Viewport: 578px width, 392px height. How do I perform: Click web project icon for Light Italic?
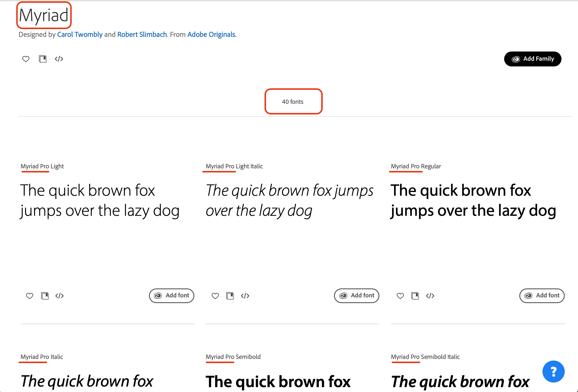pyautogui.click(x=230, y=296)
